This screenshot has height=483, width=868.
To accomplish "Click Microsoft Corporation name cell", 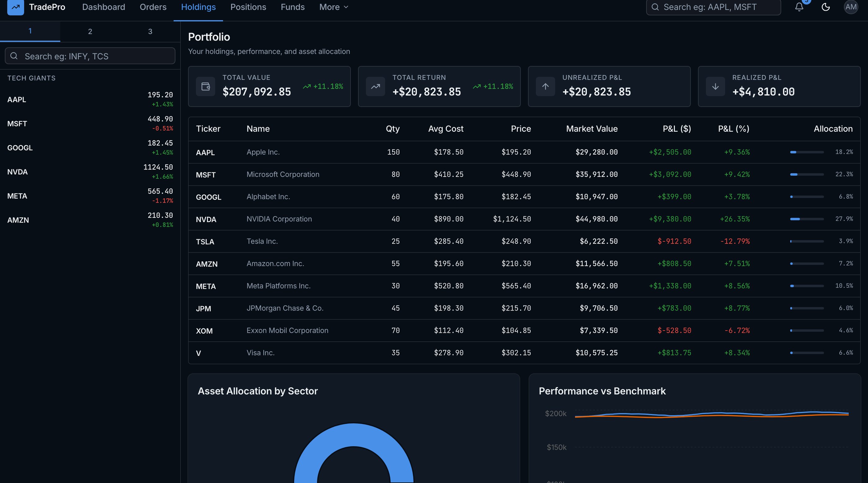I will (283, 174).
